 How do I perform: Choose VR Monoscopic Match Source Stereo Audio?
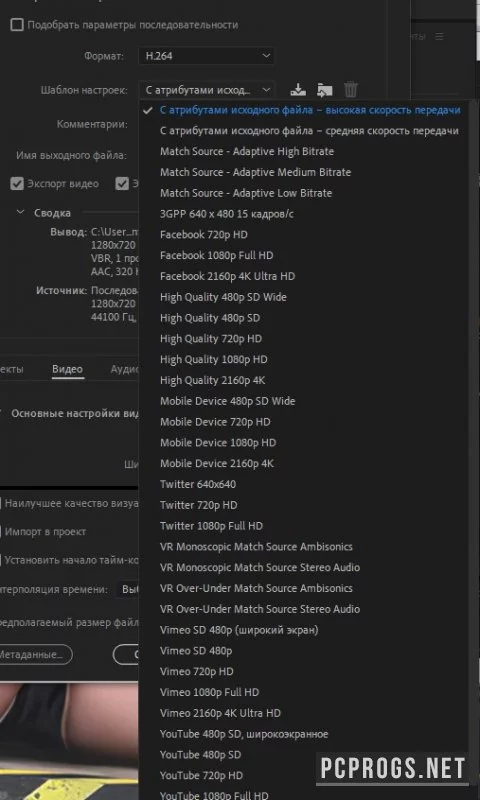pos(260,567)
